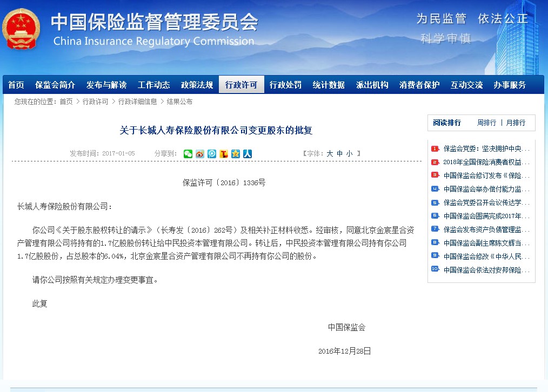Select the 行政许可 tab

(241, 85)
